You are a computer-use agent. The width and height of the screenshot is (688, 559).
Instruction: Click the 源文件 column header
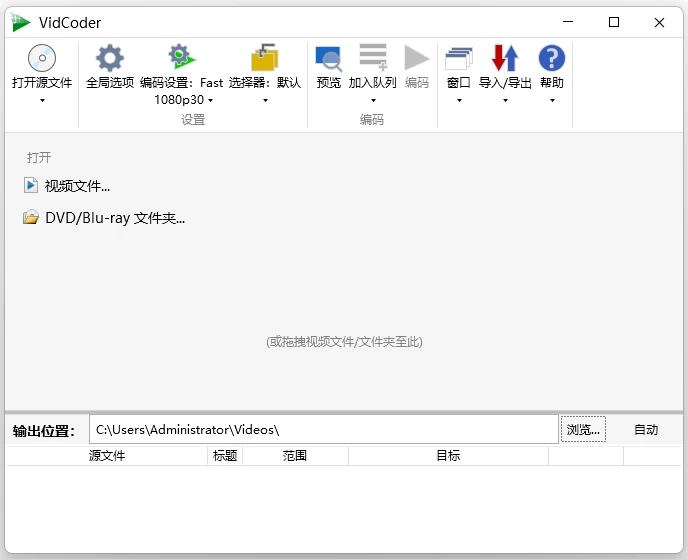(107, 456)
